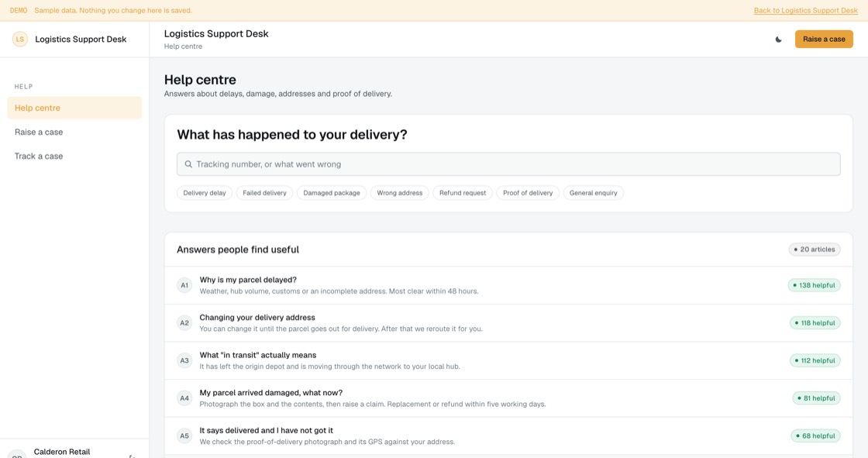Screen dimensions: 868x458
Task: Open Help centre in the sidebar
Action: coord(74,108)
